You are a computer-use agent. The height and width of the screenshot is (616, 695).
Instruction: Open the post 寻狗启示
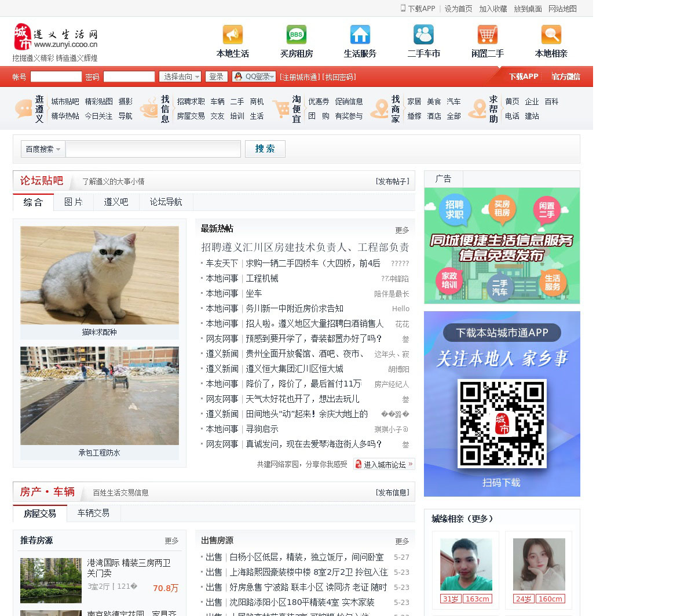point(262,429)
